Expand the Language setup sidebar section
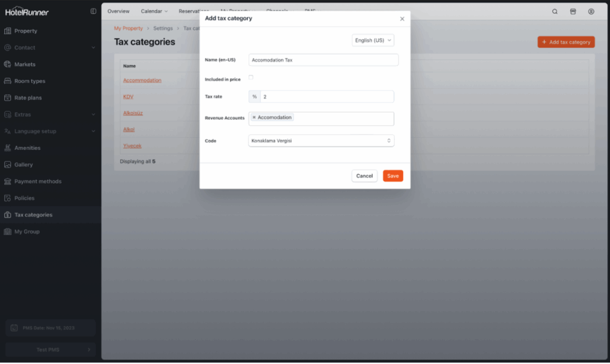Viewport: 610px width, 364px height. pos(93,131)
